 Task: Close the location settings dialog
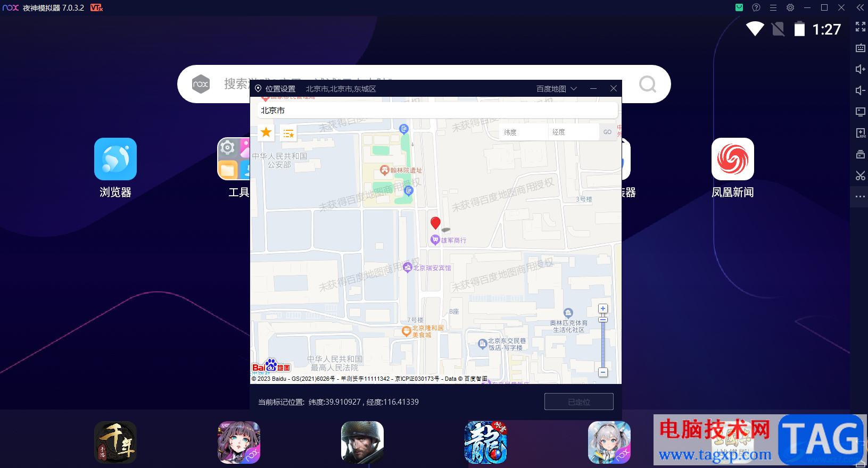[614, 88]
